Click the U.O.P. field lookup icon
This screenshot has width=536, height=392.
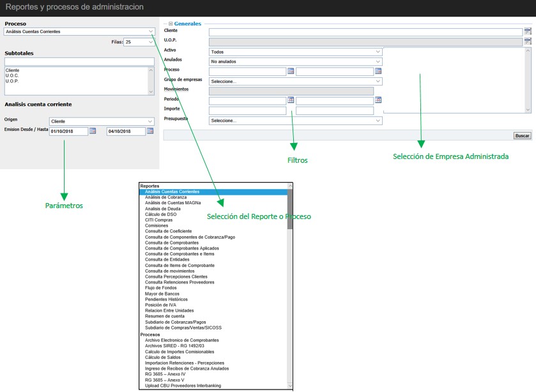pyautogui.click(x=527, y=41)
